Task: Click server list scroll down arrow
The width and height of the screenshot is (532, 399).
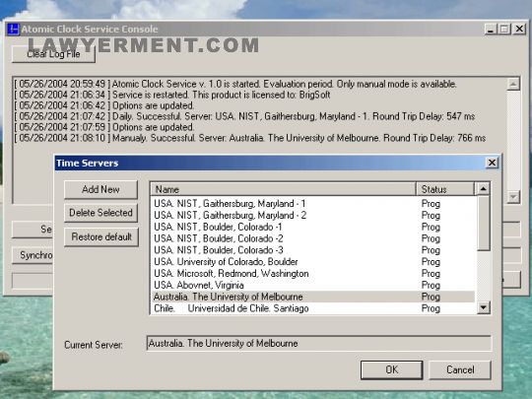Action: 483,307
